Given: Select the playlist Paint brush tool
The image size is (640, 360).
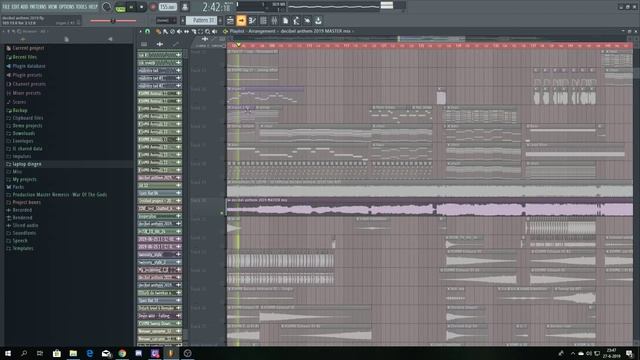Looking at the screenshot, I should pos(165,31).
